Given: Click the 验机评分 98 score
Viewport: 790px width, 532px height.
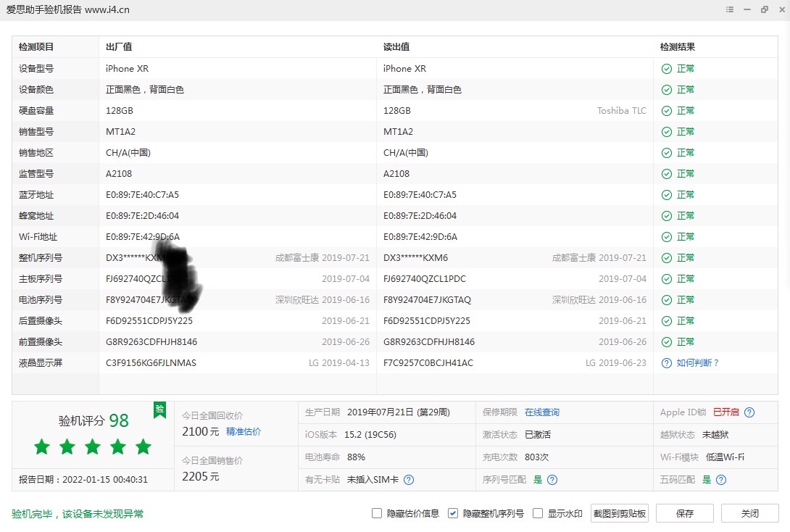Looking at the screenshot, I should pyautogui.click(x=93, y=420).
